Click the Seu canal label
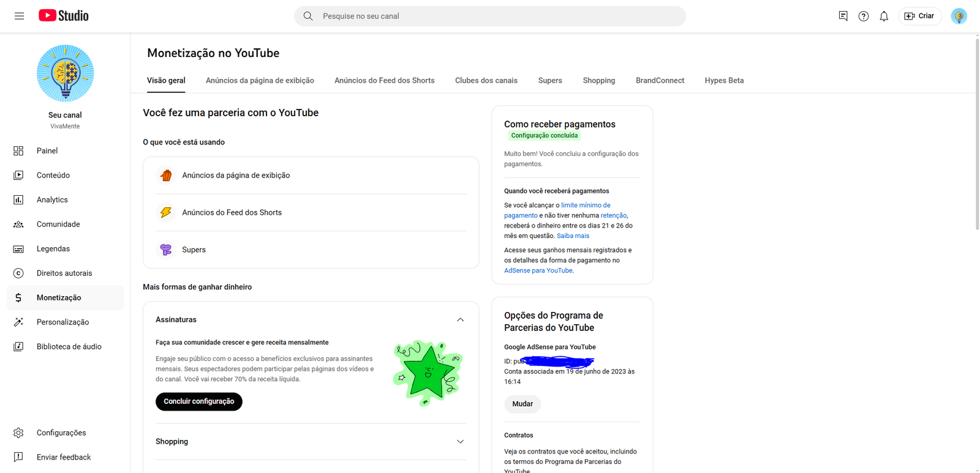 tap(65, 115)
